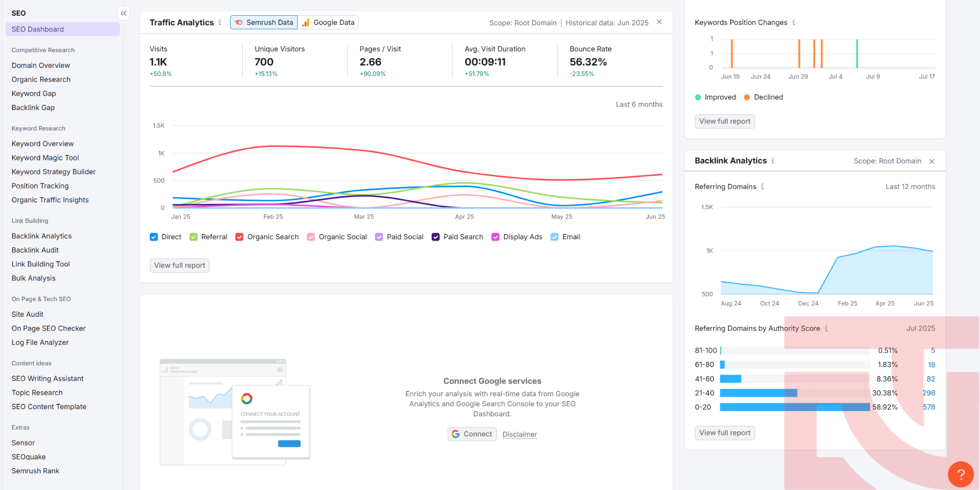980x490 pixels.
Task: Uncheck Organic Search in chart legend
Action: [239, 237]
